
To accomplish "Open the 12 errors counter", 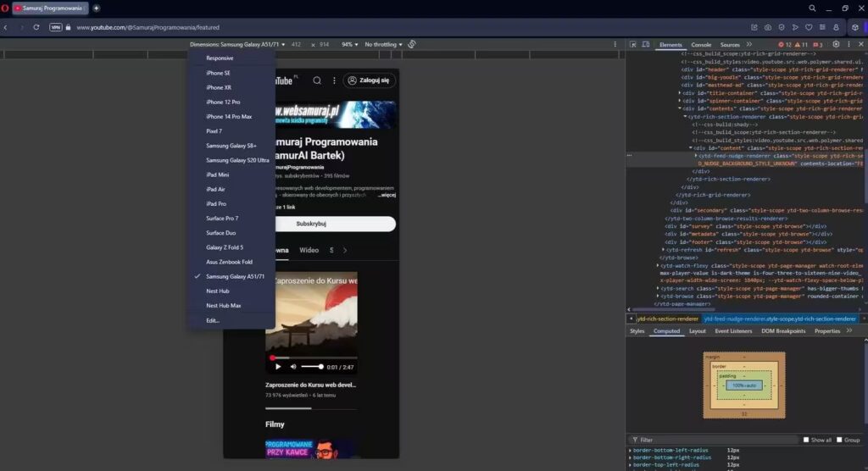I will tap(785, 45).
